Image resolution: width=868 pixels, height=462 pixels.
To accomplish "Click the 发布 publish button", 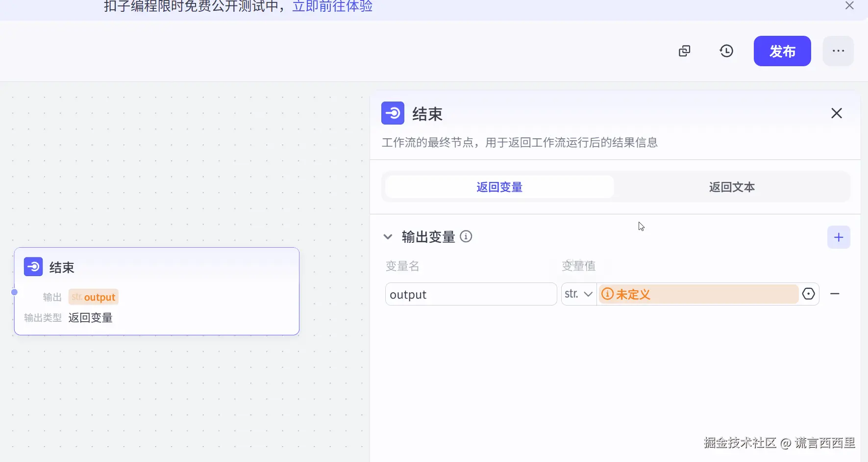I will tap(782, 51).
